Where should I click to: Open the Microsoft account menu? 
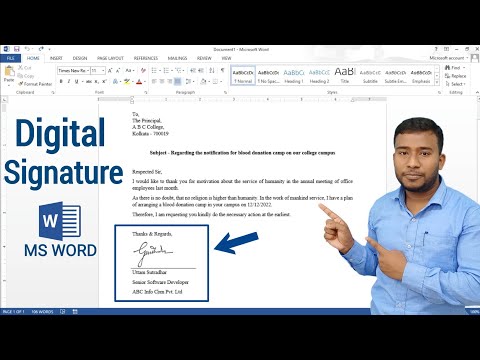pos(449,58)
